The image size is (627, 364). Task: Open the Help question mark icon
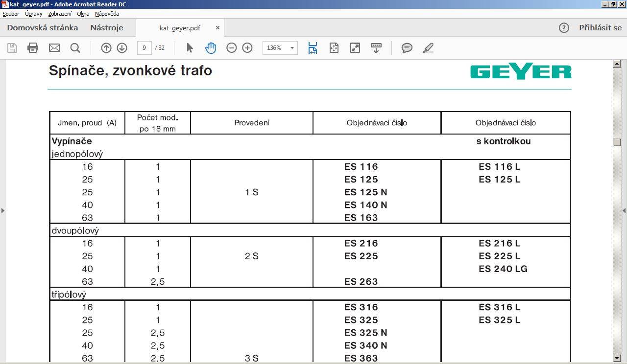coord(564,28)
